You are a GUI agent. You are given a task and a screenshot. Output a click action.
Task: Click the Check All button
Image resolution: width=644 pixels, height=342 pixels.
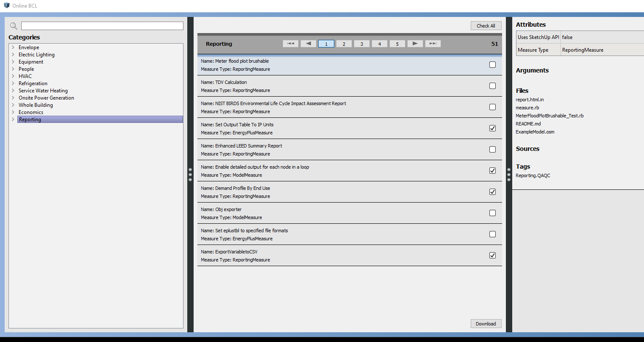click(x=486, y=26)
